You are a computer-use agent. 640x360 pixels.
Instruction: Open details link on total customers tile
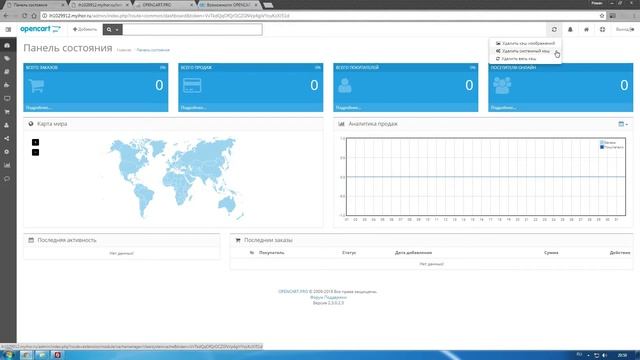coord(348,108)
